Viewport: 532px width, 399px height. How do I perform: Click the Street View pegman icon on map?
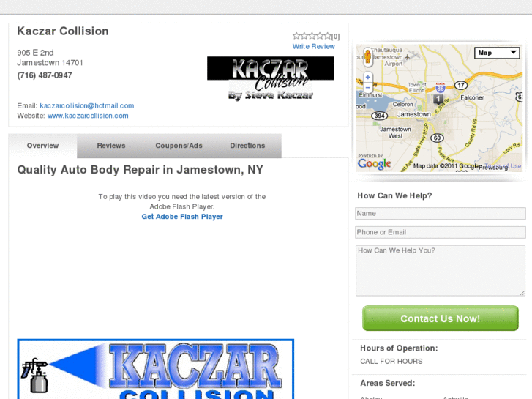(x=367, y=56)
